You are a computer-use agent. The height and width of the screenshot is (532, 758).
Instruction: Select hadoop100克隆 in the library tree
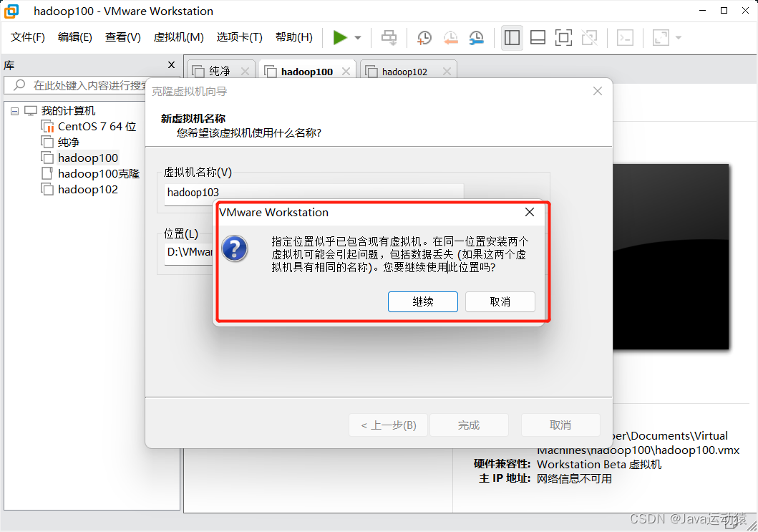tap(99, 173)
